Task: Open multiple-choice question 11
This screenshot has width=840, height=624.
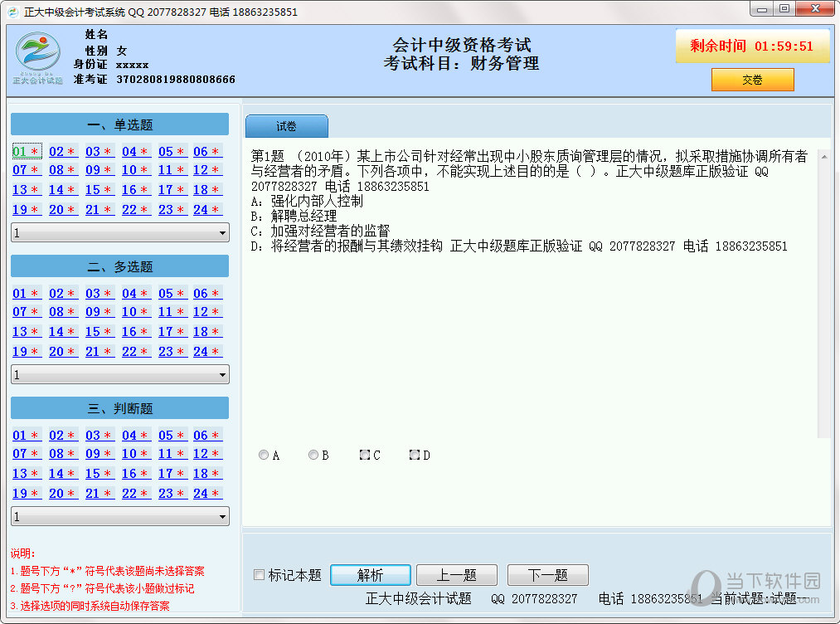Action: [172, 311]
